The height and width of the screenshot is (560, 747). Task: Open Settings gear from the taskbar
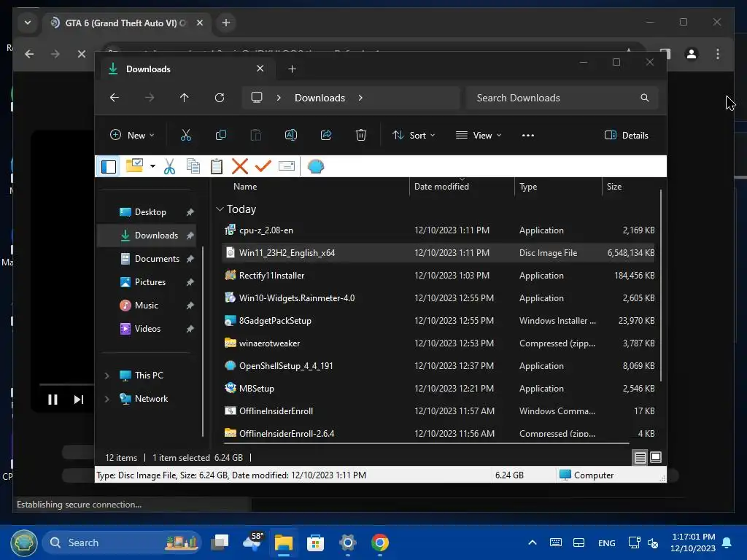(348, 542)
